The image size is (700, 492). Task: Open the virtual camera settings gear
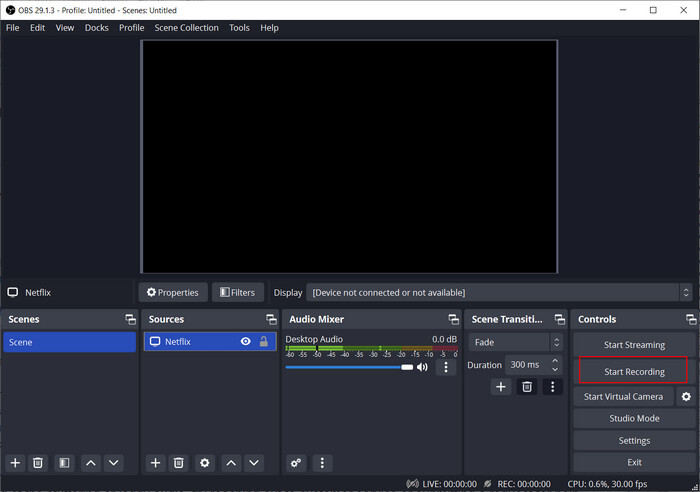(x=686, y=396)
